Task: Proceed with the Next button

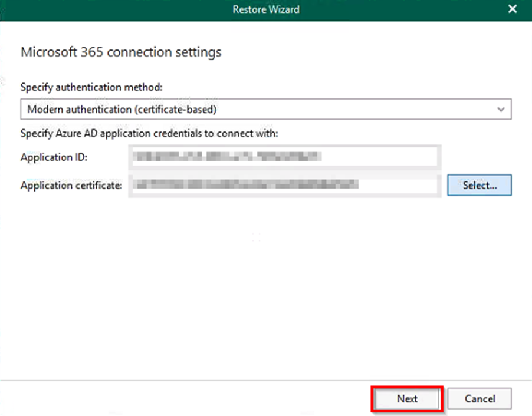Action: [x=407, y=399]
